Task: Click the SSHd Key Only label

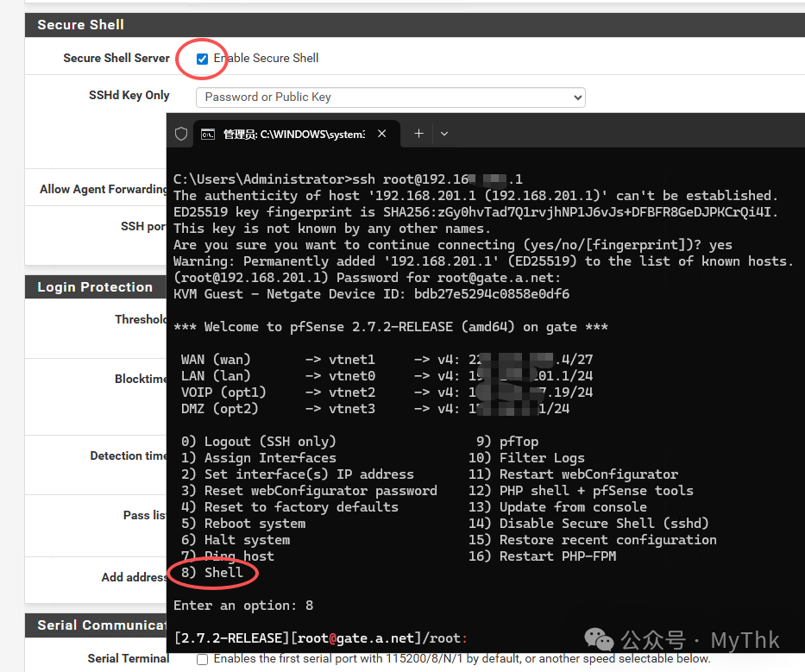Action: [129, 96]
